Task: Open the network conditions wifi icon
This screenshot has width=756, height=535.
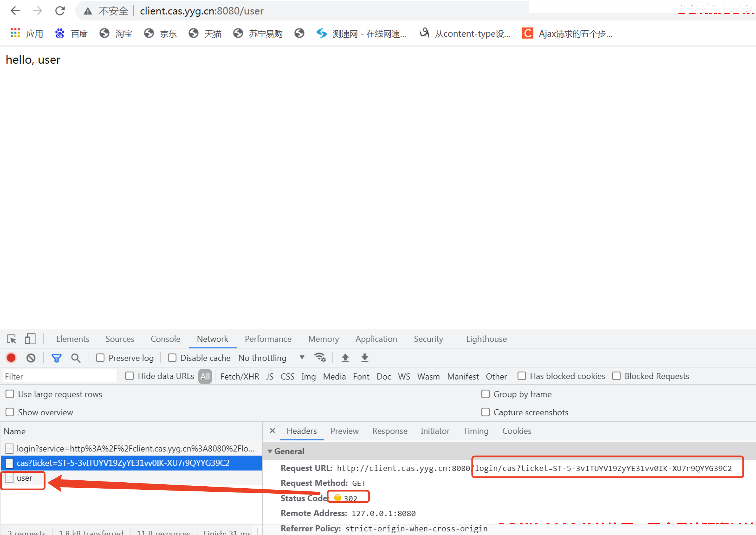Action: [320, 358]
